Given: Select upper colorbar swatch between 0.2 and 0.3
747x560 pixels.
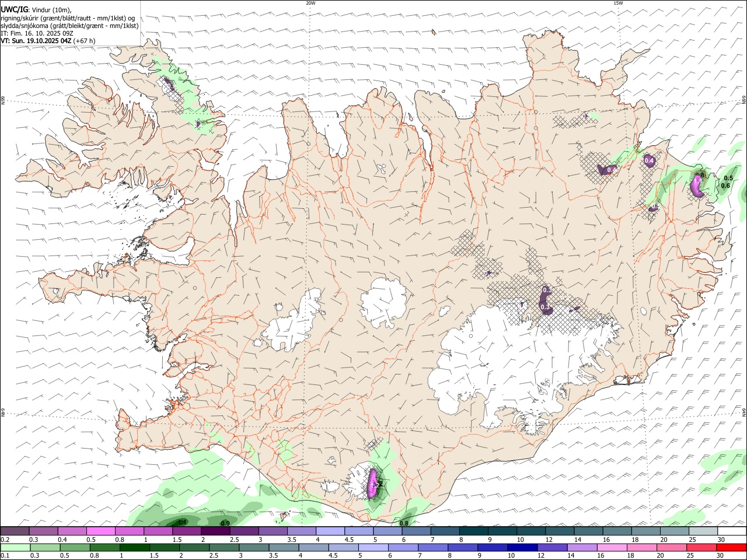Looking at the screenshot, I should coord(15,531).
